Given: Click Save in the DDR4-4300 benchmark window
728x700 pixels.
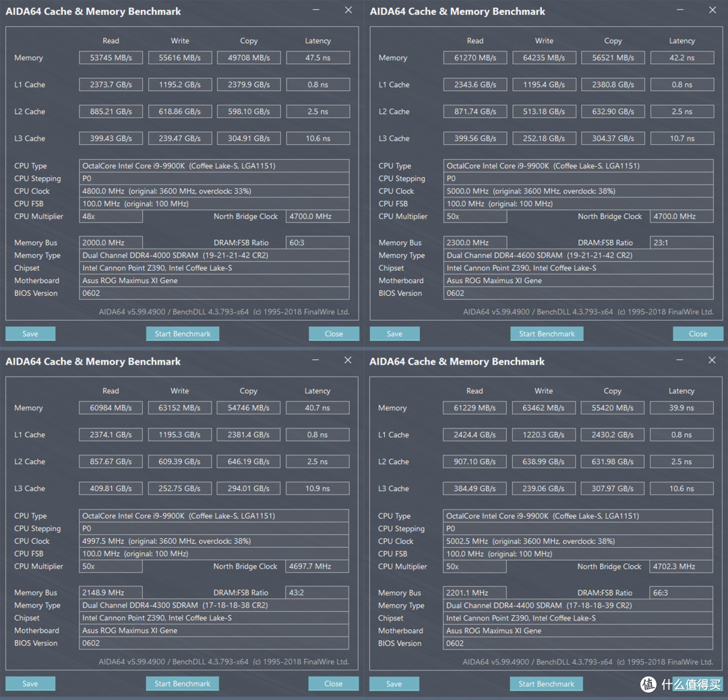Looking at the screenshot, I should click(x=30, y=684).
